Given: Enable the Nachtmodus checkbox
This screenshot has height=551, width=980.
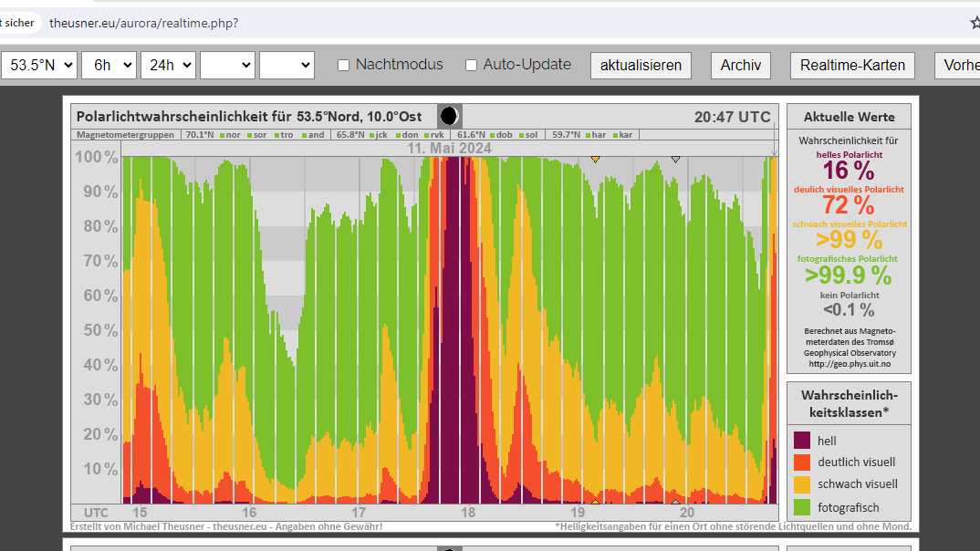Looking at the screenshot, I should [344, 65].
